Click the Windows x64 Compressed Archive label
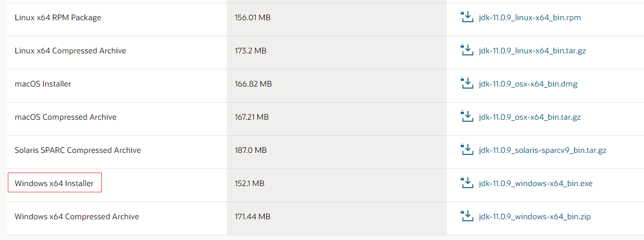 coord(77,217)
